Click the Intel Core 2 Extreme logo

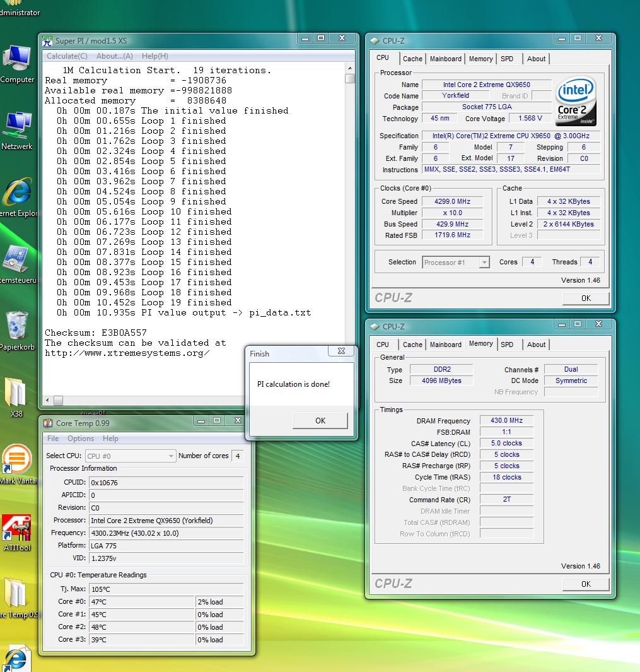576,100
